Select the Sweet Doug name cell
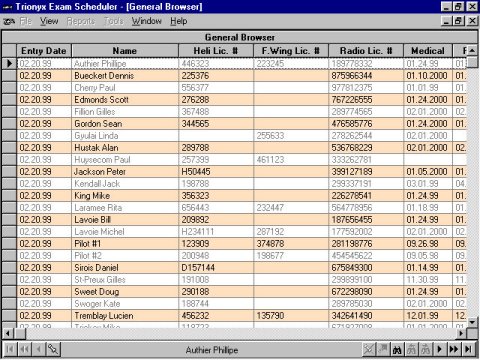The width and height of the screenshot is (480, 360). (x=125, y=292)
